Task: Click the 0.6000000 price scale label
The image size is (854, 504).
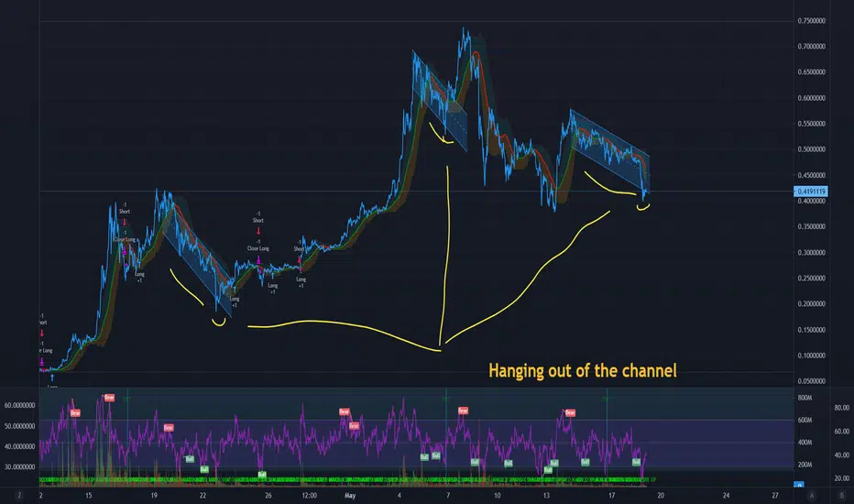Action: click(x=811, y=98)
